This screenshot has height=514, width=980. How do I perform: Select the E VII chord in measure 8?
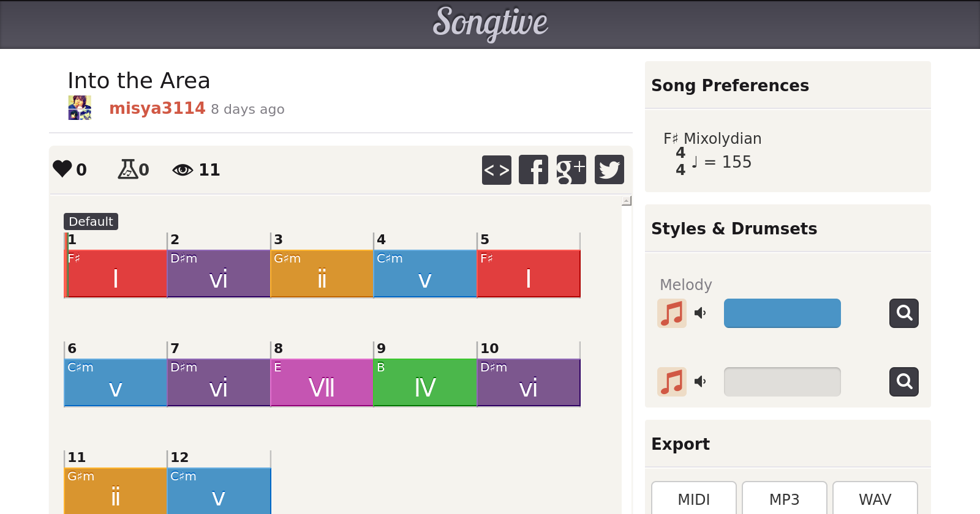322,382
